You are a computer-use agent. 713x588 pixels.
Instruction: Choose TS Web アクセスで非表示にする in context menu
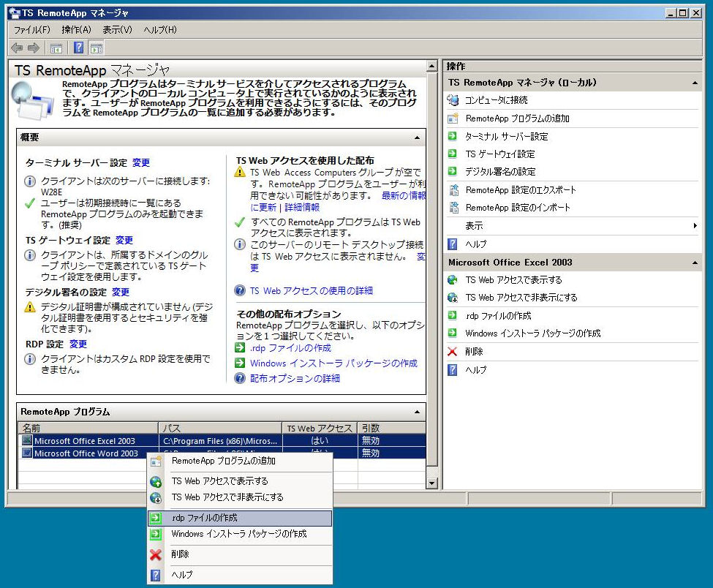point(240,497)
